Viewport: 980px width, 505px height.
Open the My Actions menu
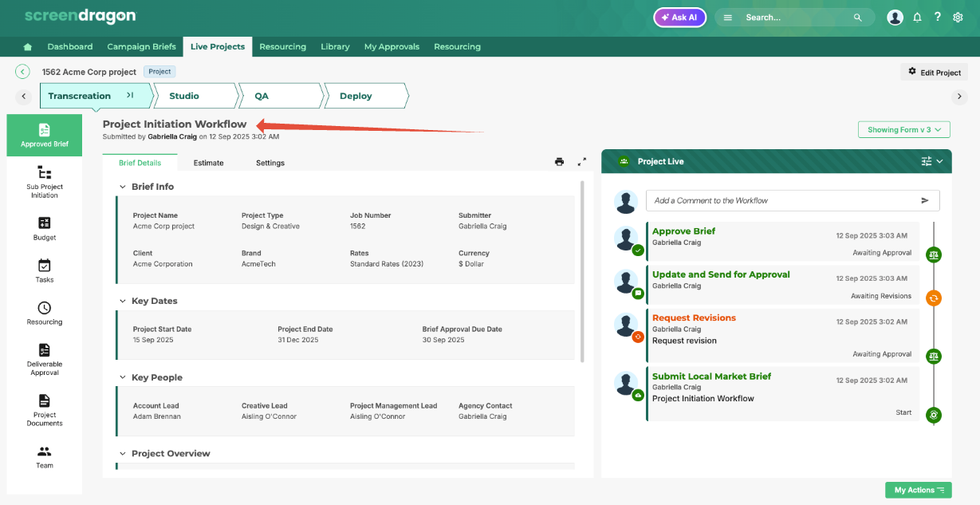919,490
